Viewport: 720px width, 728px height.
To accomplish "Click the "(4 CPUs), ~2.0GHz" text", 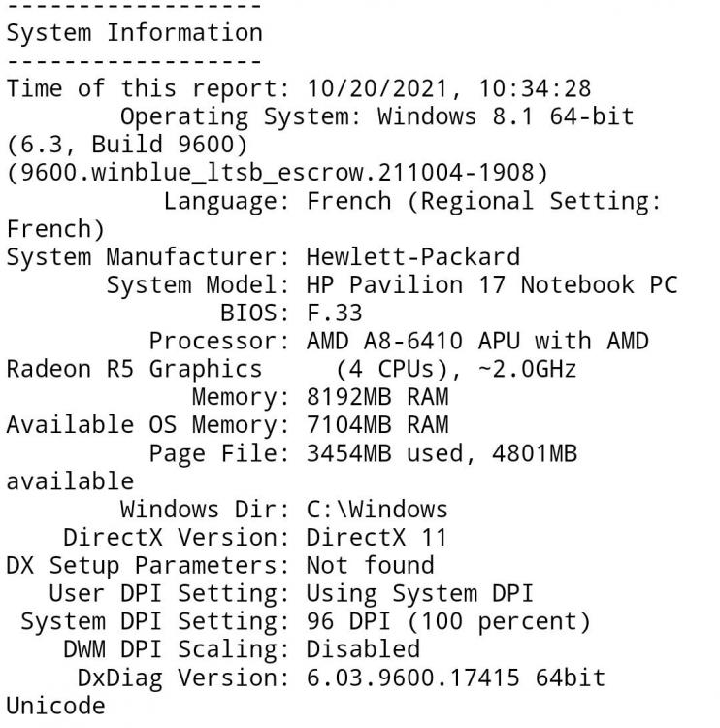I will tap(456, 369).
